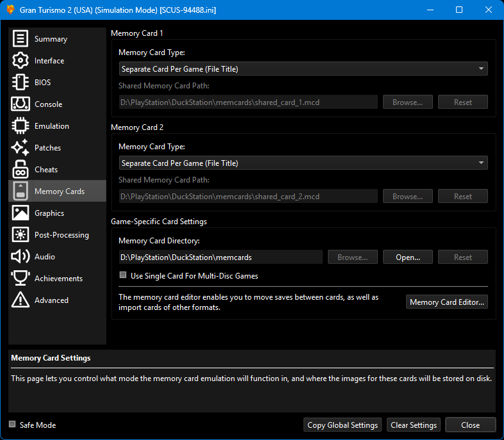Screen dimensions: 504x440
Task: Select the Achievements trophy icon
Action: (x=20, y=279)
